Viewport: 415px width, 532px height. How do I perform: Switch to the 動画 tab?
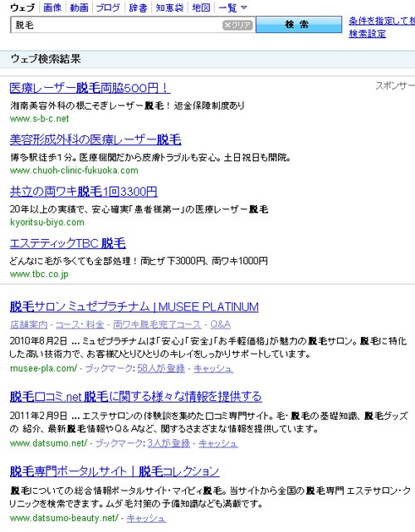(x=79, y=7)
